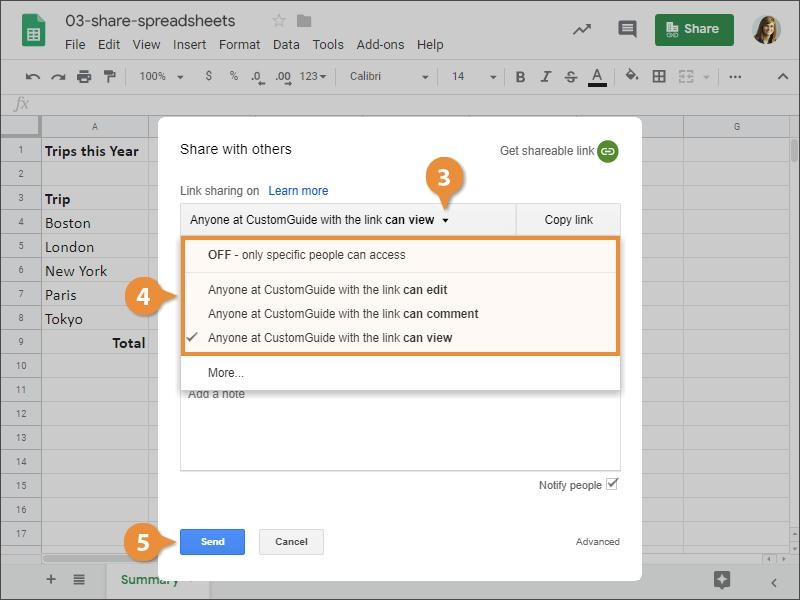800x600 pixels.
Task: Show the side panel chevron
Action: coord(774,583)
